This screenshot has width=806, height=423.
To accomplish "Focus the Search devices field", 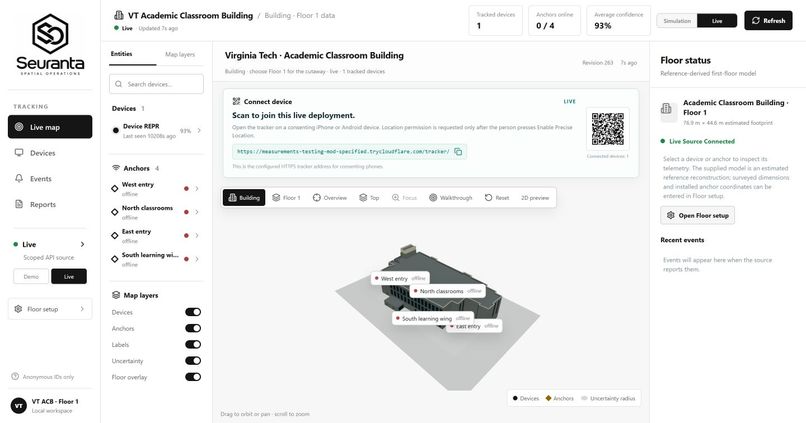I will pos(156,84).
